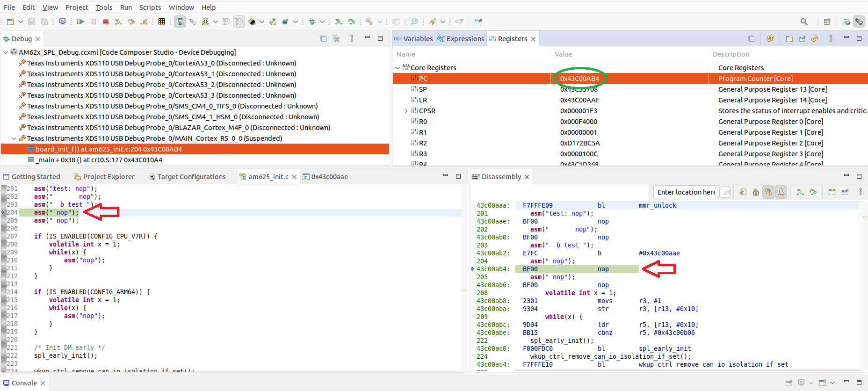Open the Scripts menu
The width and height of the screenshot is (868, 391).
(150, 7)
